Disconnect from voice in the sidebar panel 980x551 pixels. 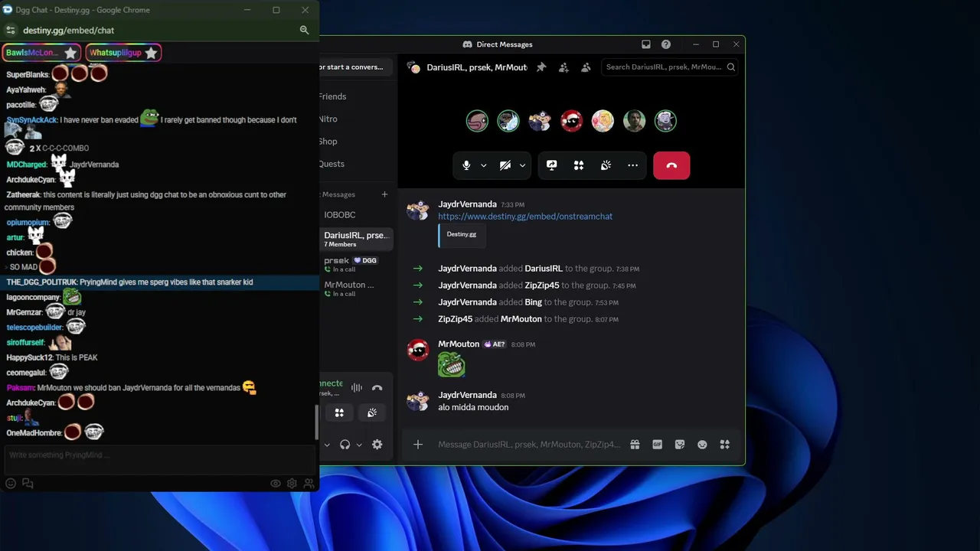pyautogui.click(x=377, y=388)
